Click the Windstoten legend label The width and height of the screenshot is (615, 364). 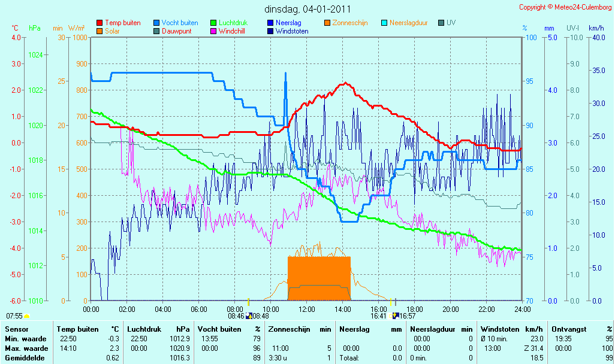pyautogui.click(x=292, y=31)
